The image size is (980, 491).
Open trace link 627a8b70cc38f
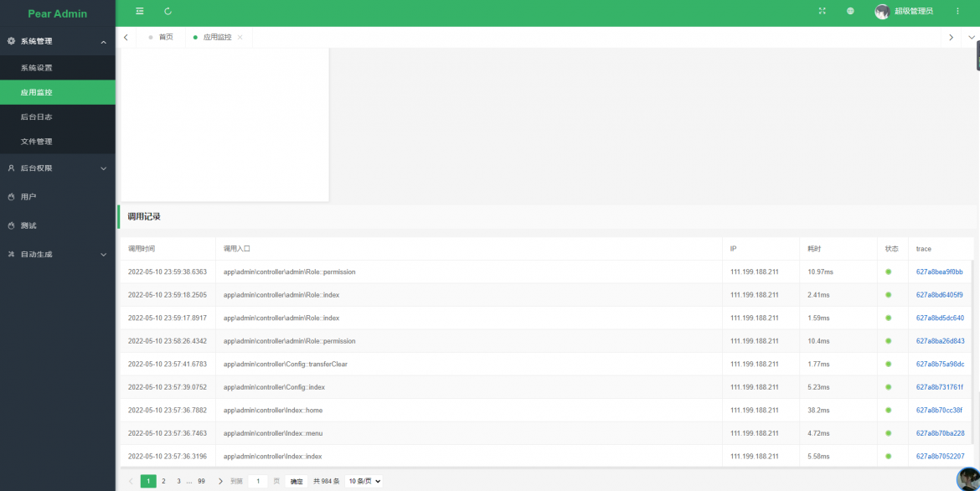click(939, 411)
